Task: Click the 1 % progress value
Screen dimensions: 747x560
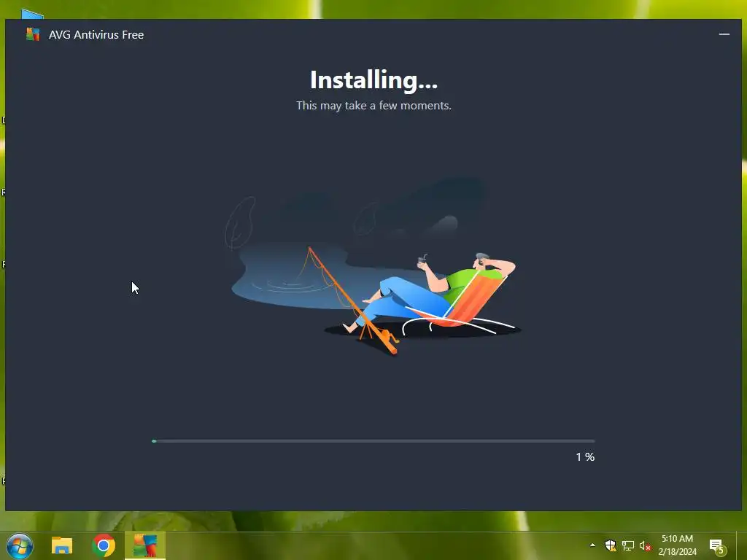Action: point(585,457)
